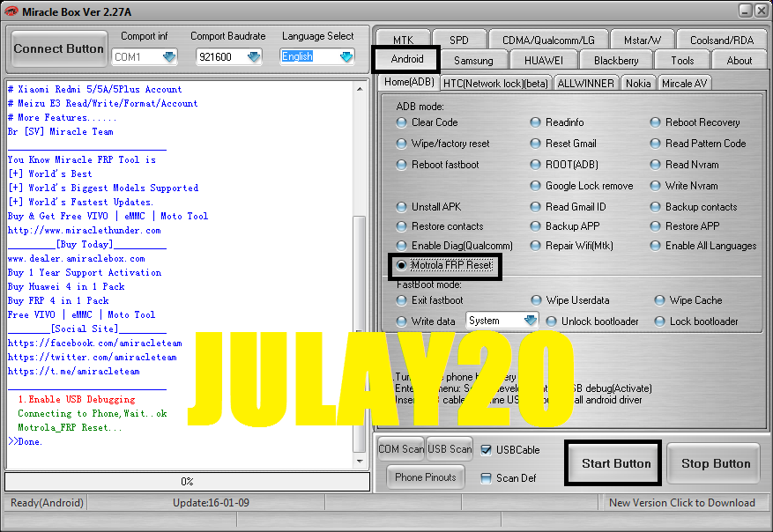Image resolution: width=773 pixels, height=532 pixels.
Task: Choose Read Gmail ID option
Action: [535, 207]
